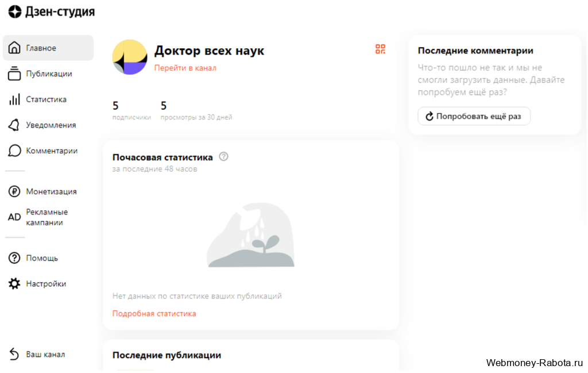Image resolution: width=588 pixels, height=373 pixels.
Task: Open the Публикации section
Action: pos(48,74)
